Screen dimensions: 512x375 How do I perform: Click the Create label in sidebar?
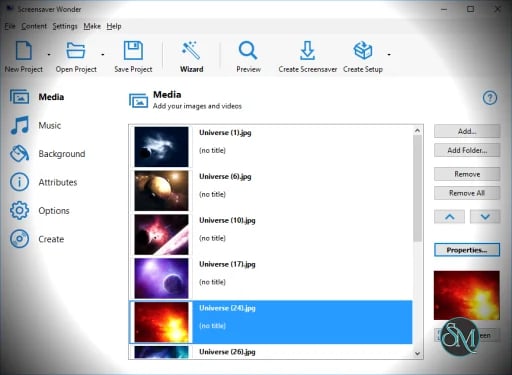[x=51, y=239]
